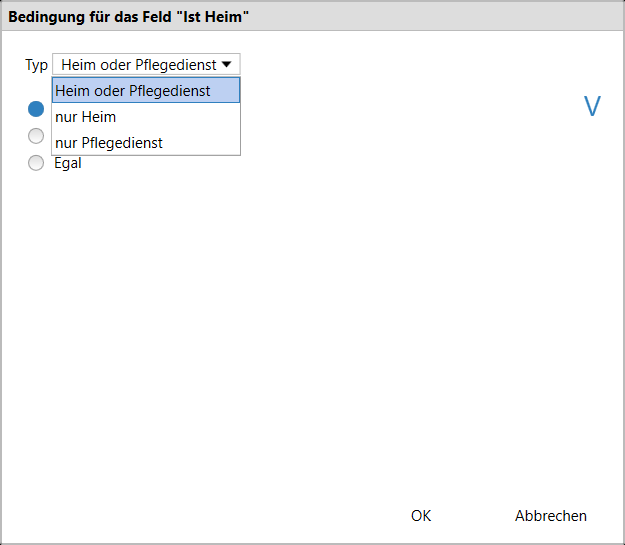625x545 pixels.
Task: Choose "nur Heim" from the list
Action: (86, 117)
